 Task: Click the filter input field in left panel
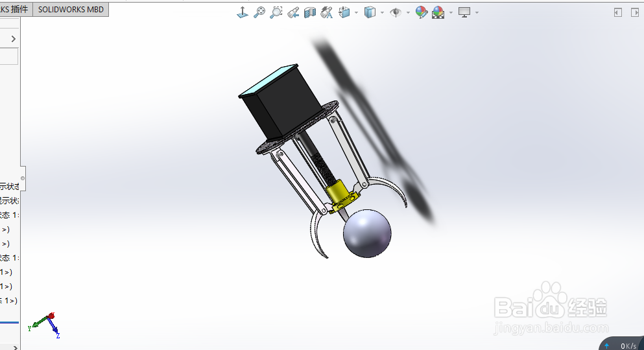tap(8, 56)
